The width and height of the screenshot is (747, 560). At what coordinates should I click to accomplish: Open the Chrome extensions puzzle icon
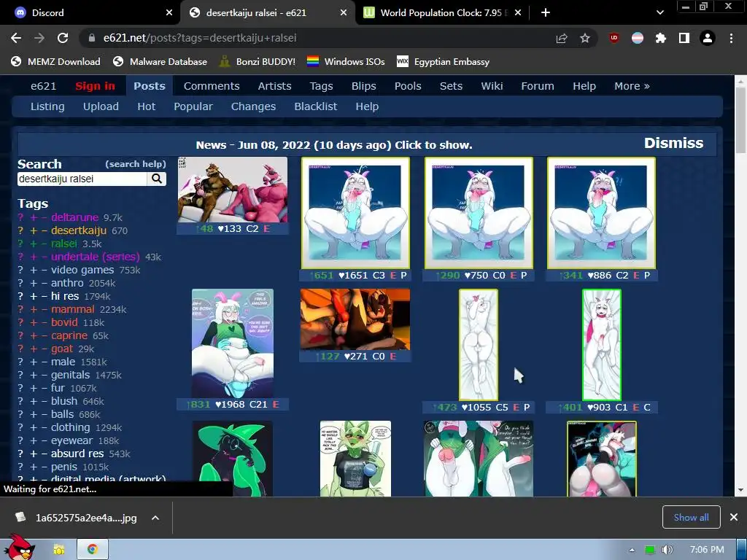661,38
